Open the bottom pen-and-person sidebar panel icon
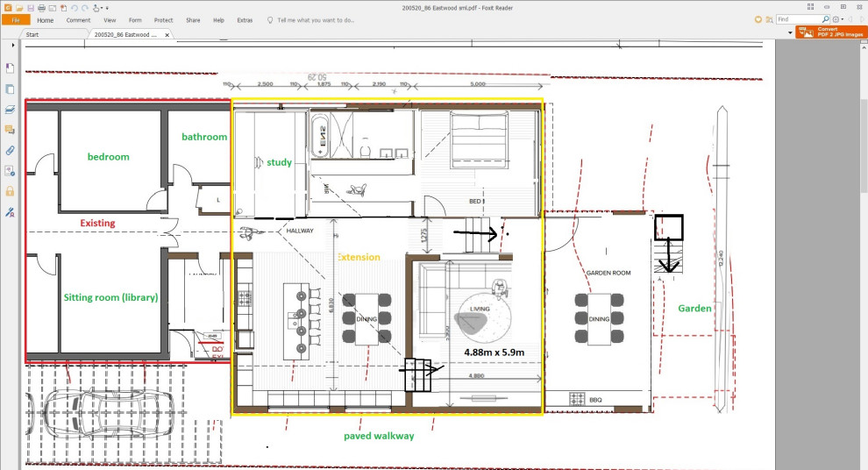This screenshot has width=868, height=470. (x=10, y=212)
